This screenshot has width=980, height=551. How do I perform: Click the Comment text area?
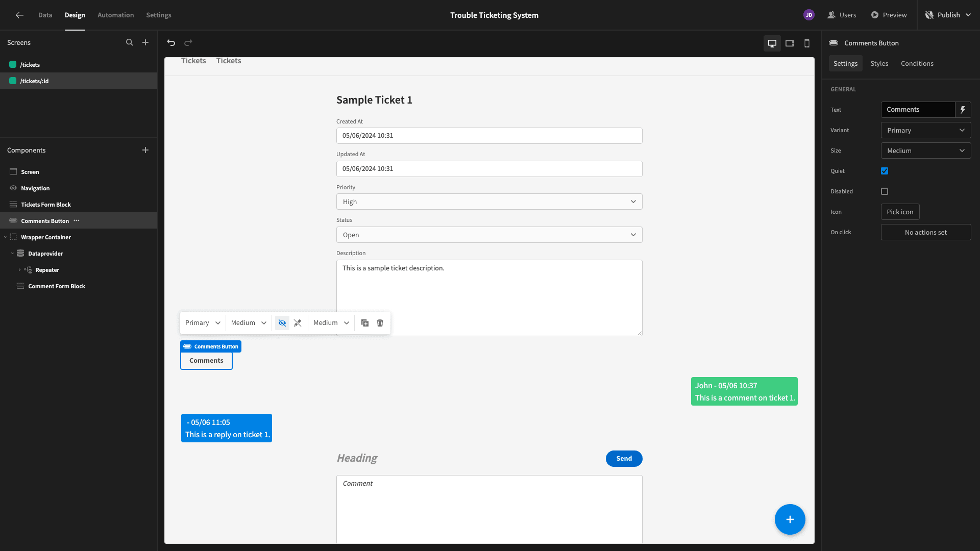click(489, 509)
